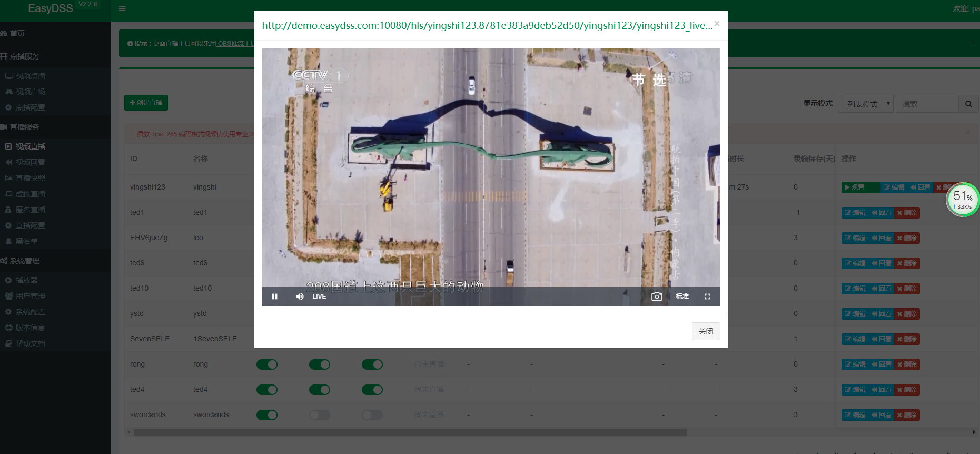The width and height of the screenshot is (980, 454).
Task: Open 版本信息 in the sidebar
Action: point(30,328)
